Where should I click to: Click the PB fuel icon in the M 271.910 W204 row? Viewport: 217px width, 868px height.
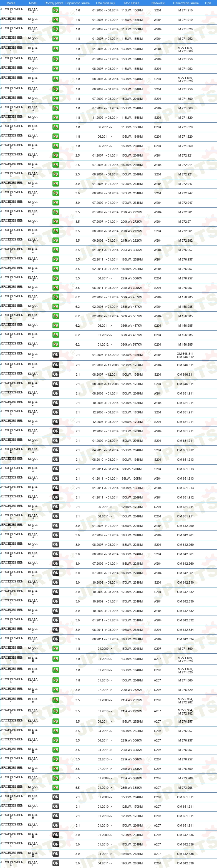click(55, 20)
